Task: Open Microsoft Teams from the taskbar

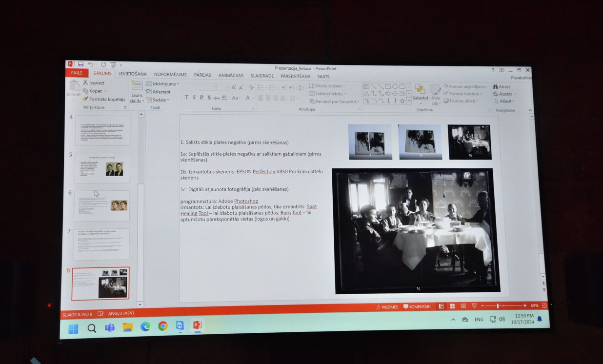Action: tap(110, 327)
